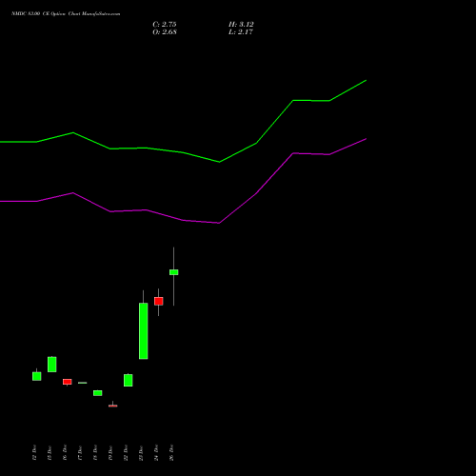Viewport: 476px width, 476px height.
Task: Click the 15 Dec date label
Action: click(x=50, y=453)
